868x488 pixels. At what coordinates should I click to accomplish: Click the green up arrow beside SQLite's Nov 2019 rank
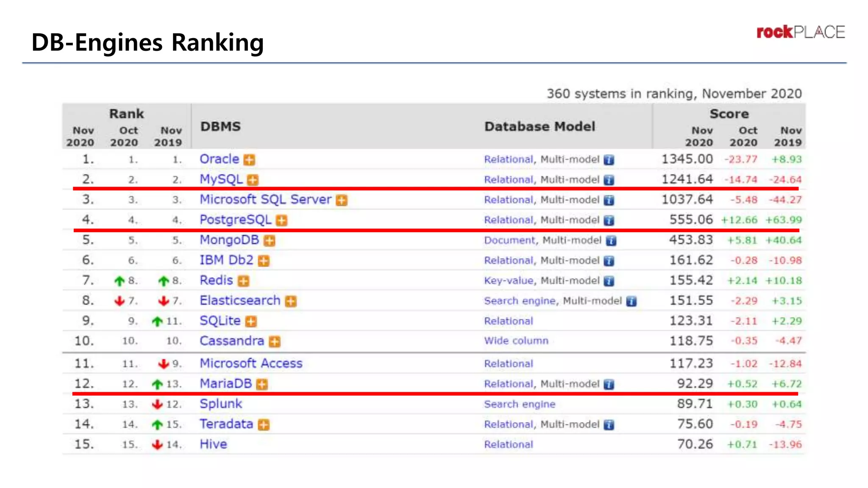coord(157,322)
